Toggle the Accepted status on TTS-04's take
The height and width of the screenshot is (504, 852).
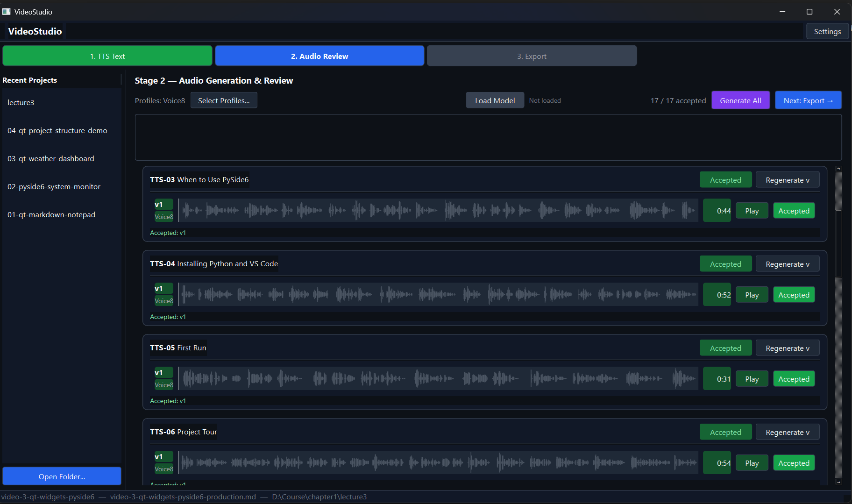tap(793, 294)
